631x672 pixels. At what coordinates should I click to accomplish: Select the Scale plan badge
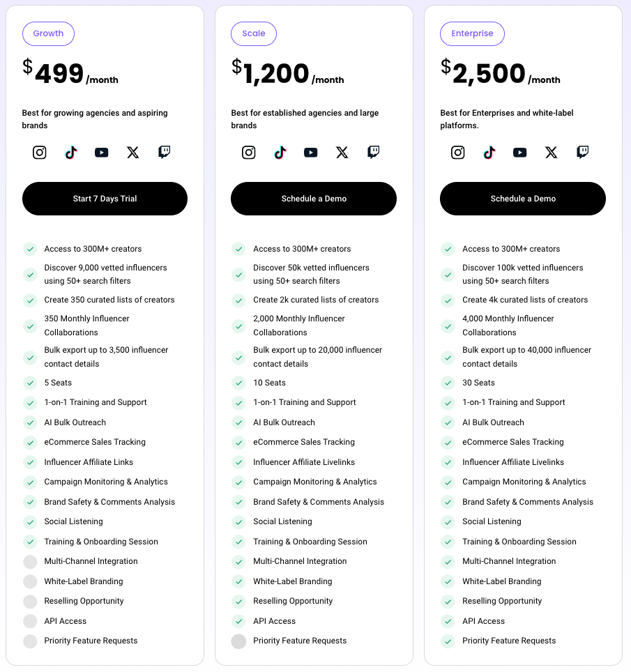click(x=253, y=33)
